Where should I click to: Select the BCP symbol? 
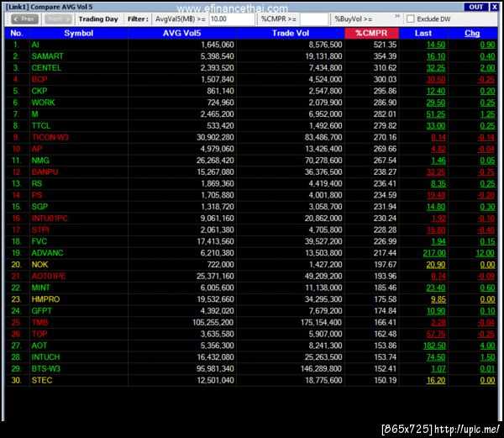point(39,79)
